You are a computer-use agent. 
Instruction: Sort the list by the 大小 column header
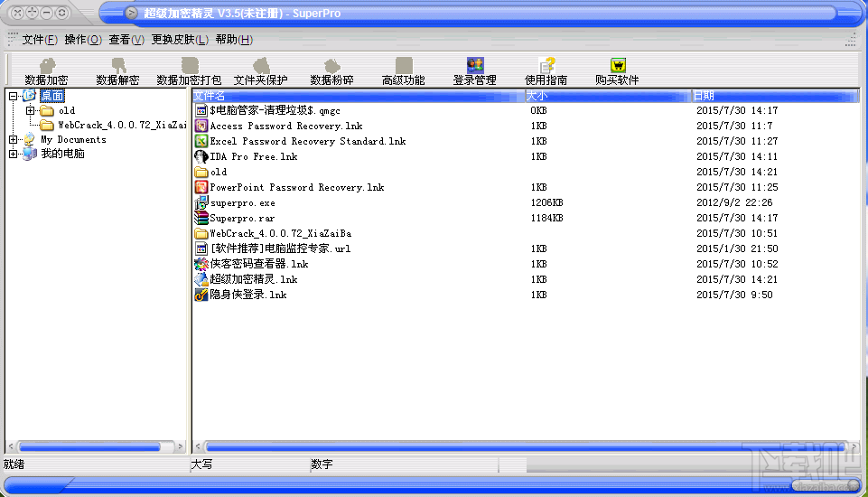pyautogui.click(x=608, y=96)
